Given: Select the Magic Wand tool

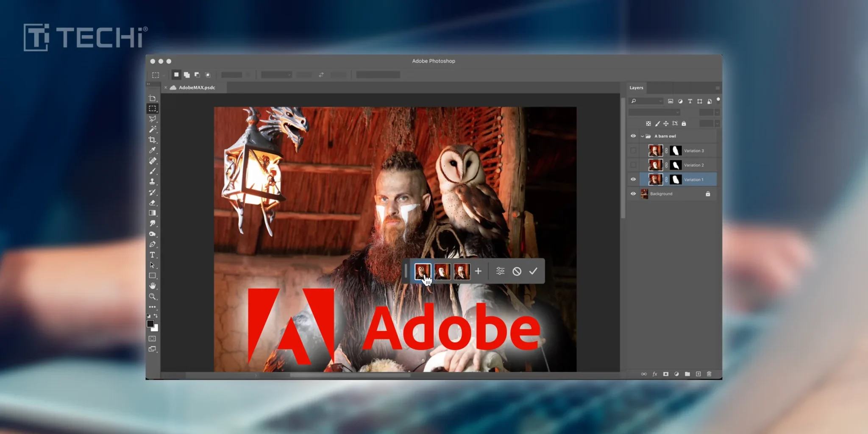Looking at the screenshot, I should coord(153,129).
